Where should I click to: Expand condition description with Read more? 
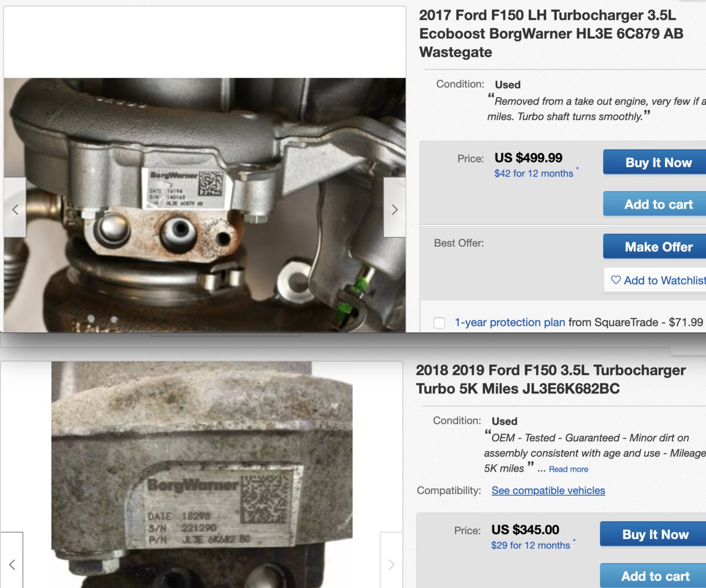568,469
